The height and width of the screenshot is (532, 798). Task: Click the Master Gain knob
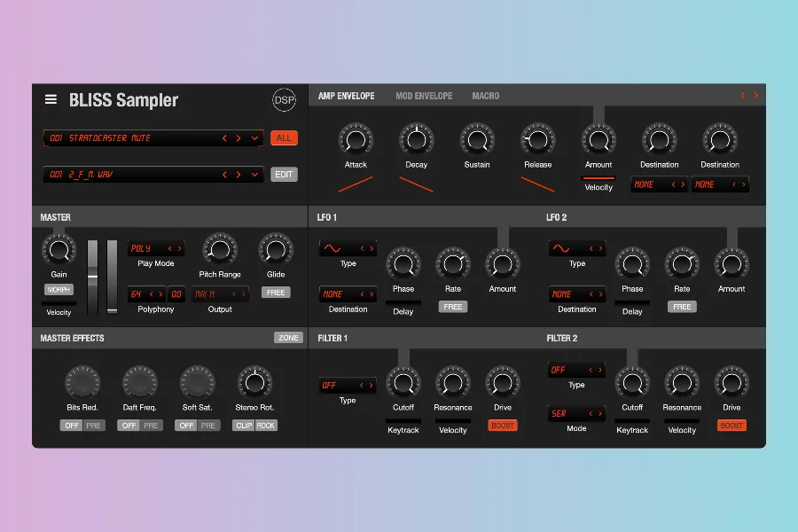[x=59, y=250]
